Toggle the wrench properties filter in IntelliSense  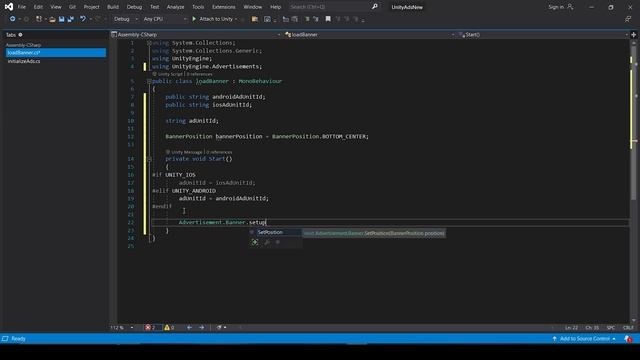pyautogui.click(x=267, y=242)
